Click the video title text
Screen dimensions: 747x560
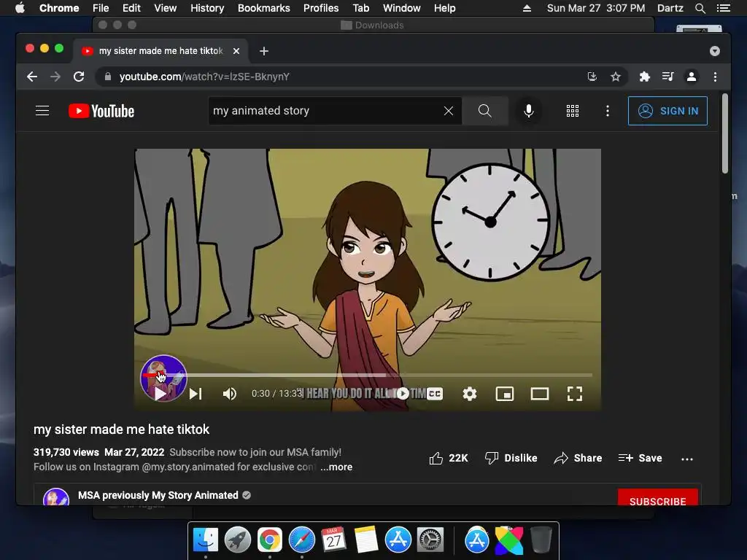[x=122, y=429]
